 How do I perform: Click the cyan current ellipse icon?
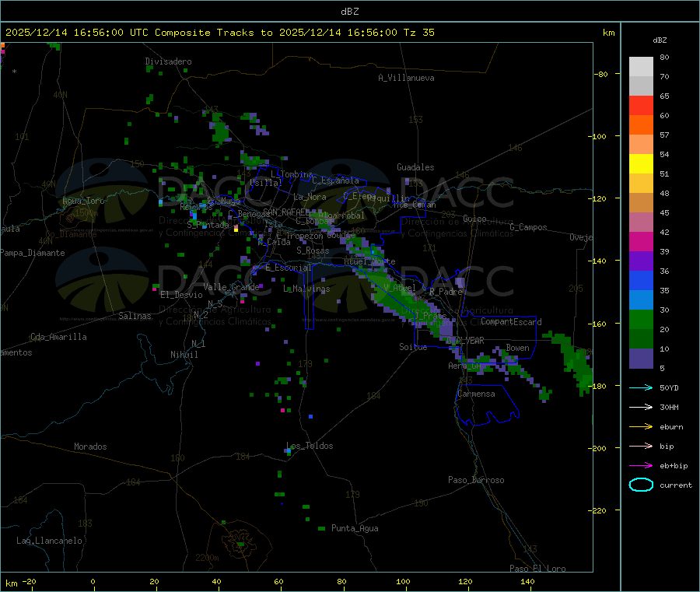pyautogui.click(x=641, y=485)
